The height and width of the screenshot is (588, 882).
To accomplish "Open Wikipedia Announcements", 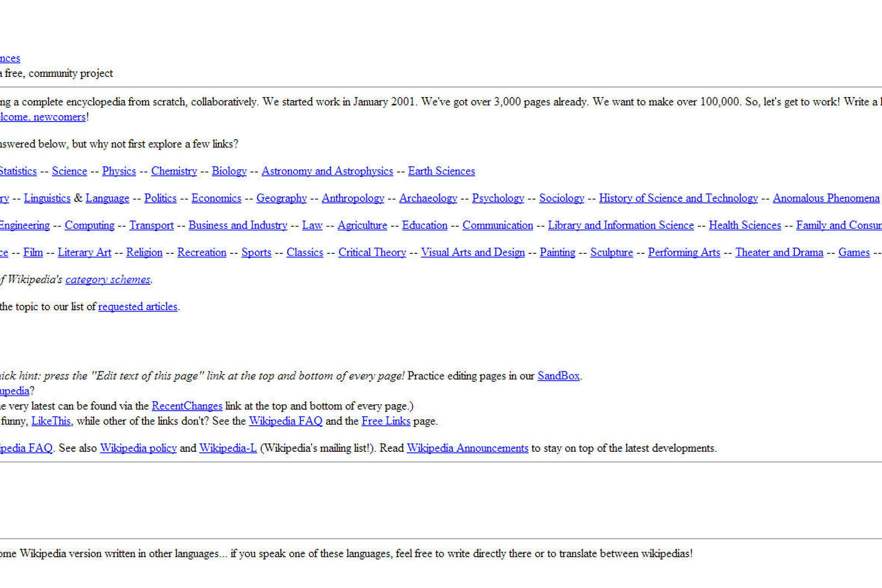I will coord(467,448).
